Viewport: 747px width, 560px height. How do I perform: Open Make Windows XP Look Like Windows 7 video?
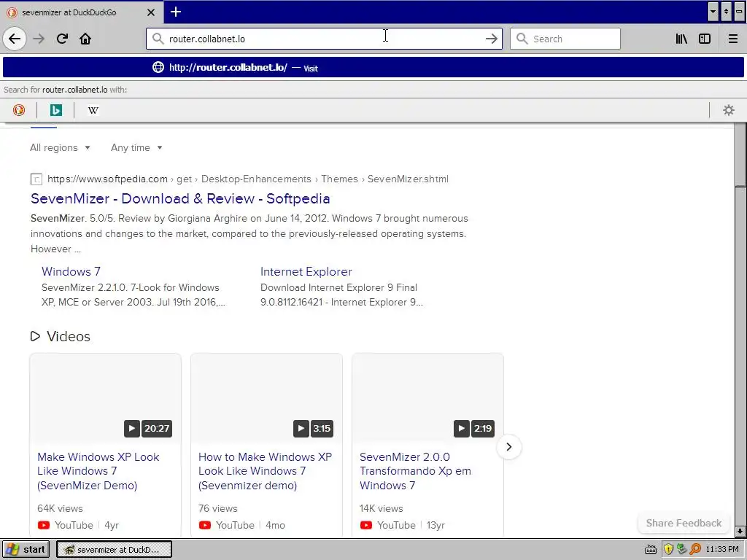[98, 471]
